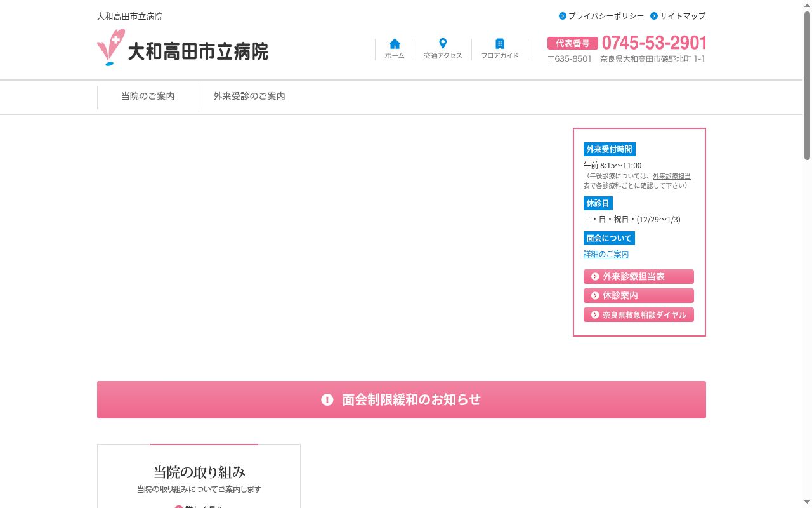Open 面会制限緩和のお知らせ banner

pyautogui.click(x=402, y=399)
